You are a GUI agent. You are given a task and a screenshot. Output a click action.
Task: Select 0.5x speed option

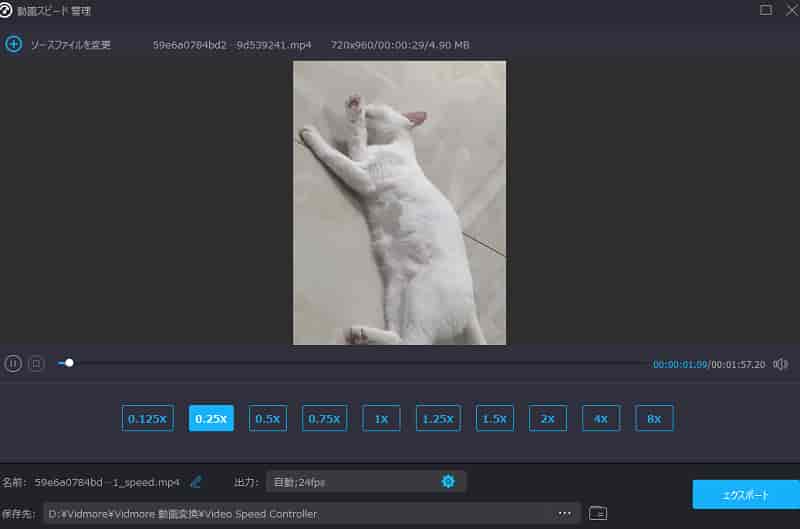[268, 418]
